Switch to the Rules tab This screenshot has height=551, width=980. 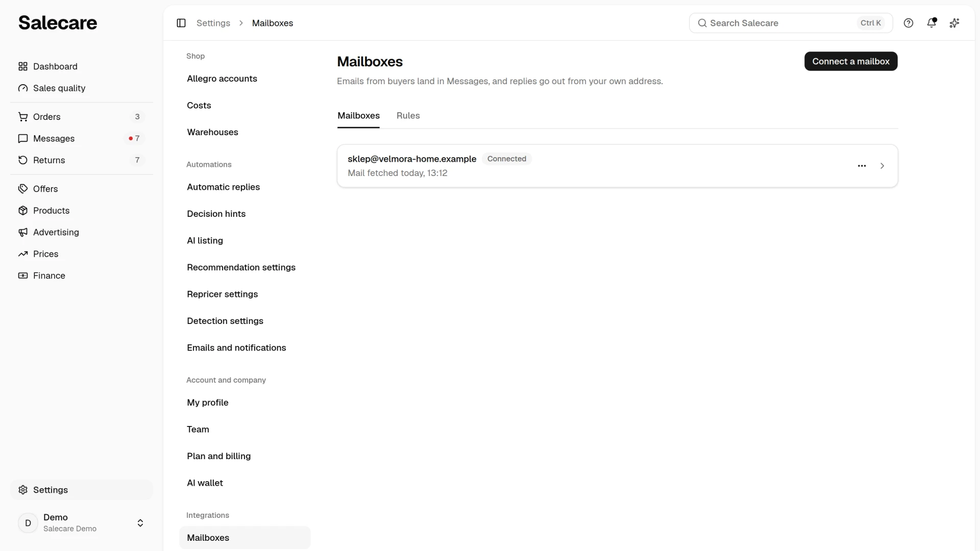pos(408,116)
